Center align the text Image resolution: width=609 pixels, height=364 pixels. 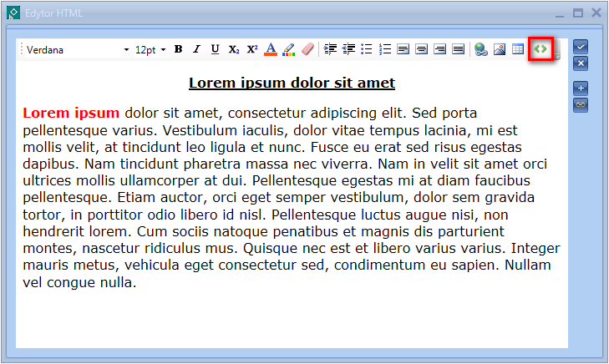click(421, 49)
